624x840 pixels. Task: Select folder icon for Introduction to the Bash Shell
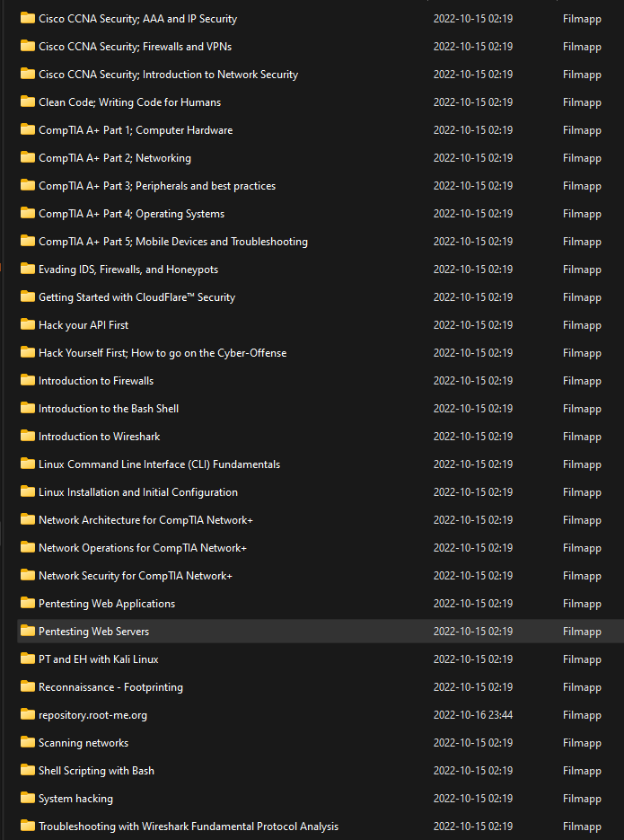pos(28,408)
